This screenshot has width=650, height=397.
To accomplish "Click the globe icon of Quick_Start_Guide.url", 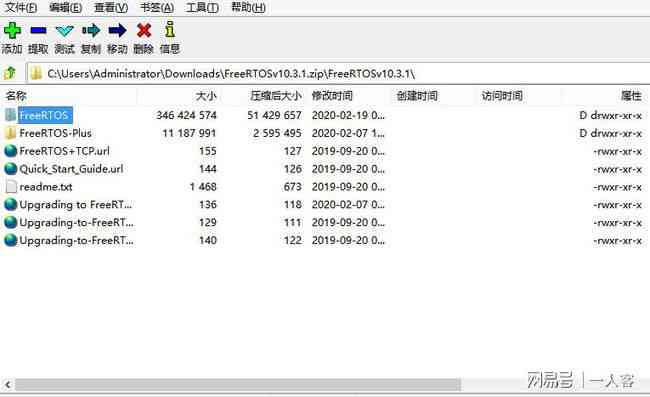I will 10,169.
